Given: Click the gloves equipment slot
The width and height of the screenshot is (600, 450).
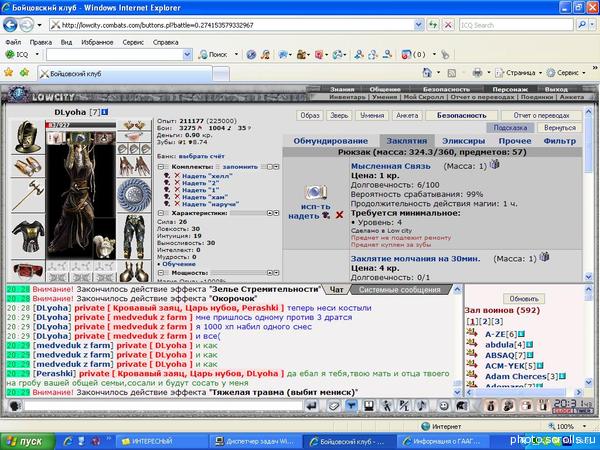Looking at the screenshot, I should click(134, 166).
